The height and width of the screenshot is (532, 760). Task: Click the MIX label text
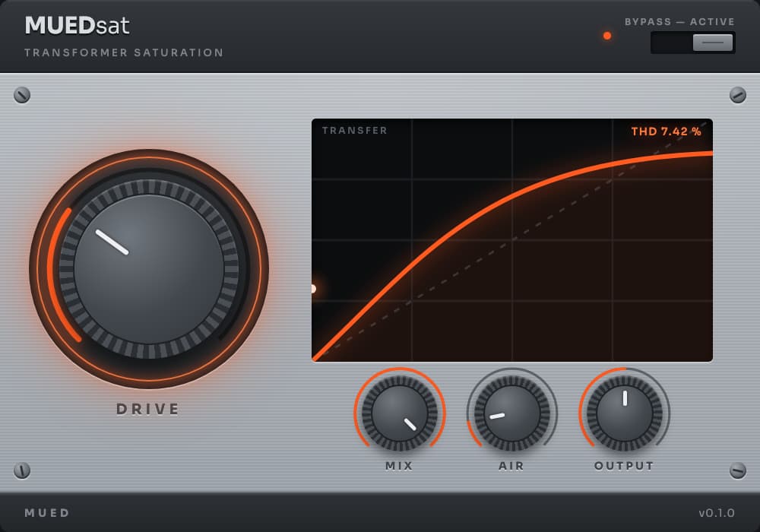399,466
